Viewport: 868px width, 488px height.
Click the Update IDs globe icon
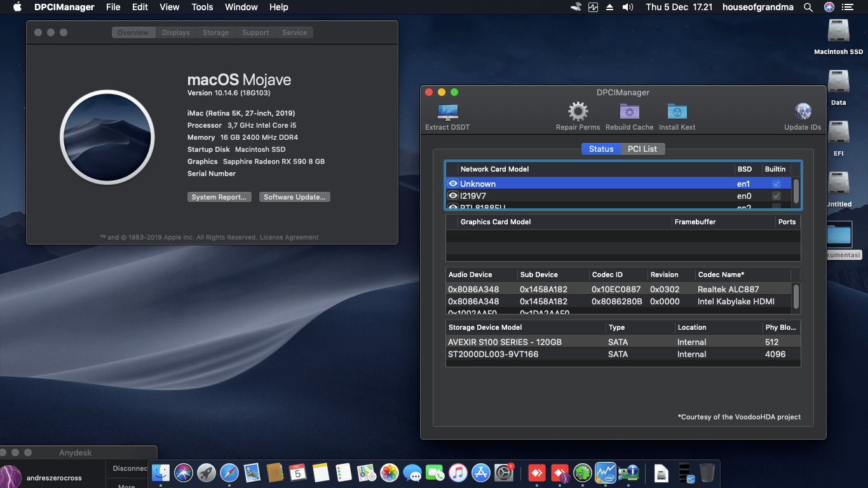pyautogui.click(x=803, y=113)
